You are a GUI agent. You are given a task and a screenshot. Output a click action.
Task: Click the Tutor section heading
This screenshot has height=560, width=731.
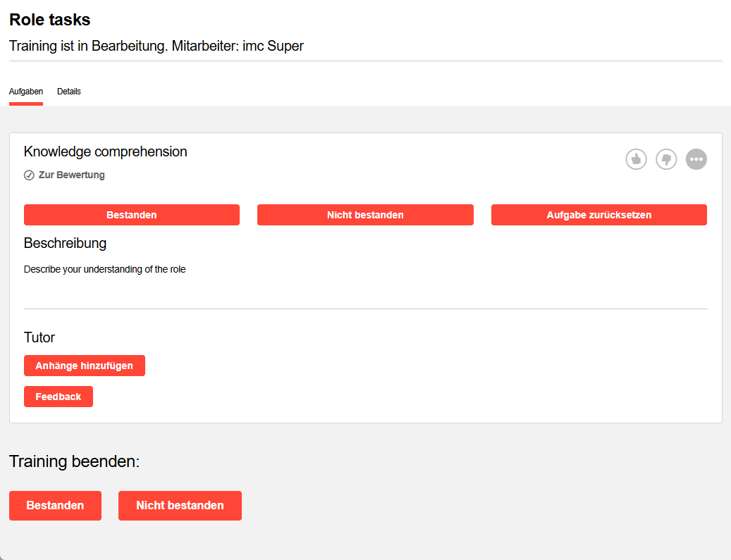[x=39, y=337]
